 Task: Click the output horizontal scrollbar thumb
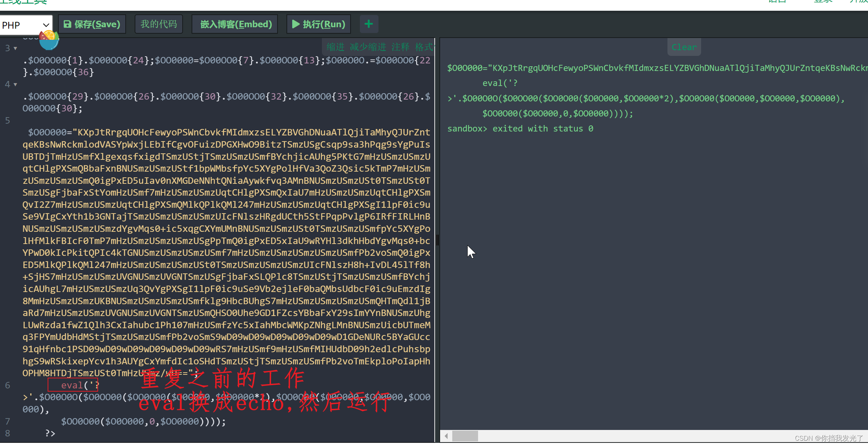465,436
